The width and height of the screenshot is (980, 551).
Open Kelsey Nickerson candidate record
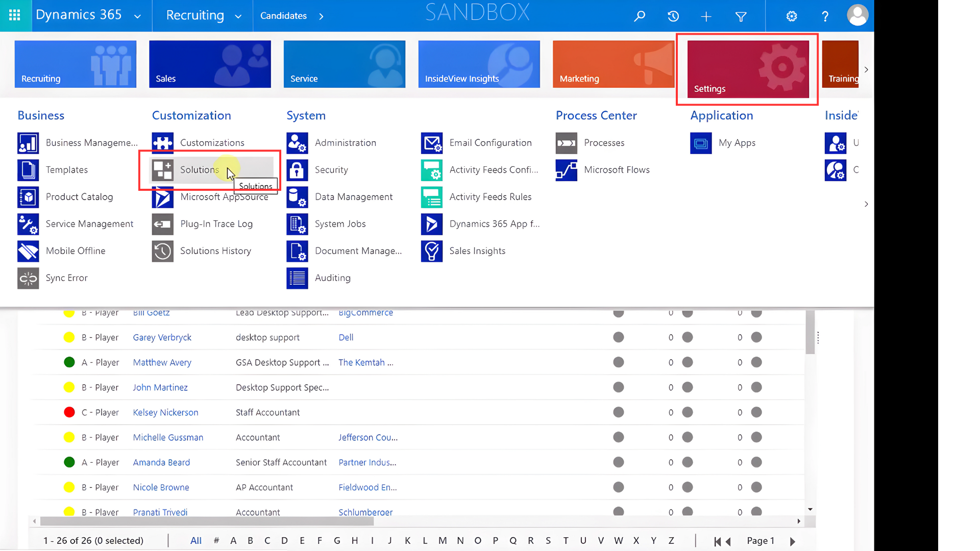pyautogui.click(x=165, y=412)
